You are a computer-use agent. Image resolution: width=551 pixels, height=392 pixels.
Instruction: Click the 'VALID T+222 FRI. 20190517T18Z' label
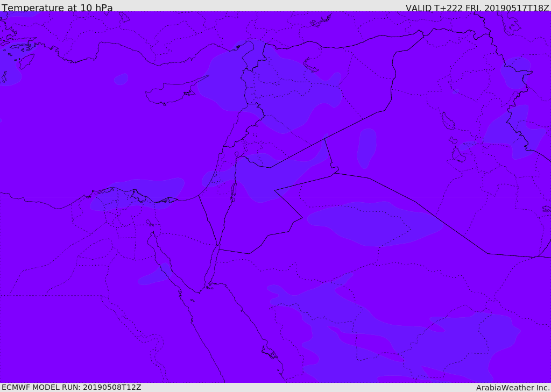(477, 8)
